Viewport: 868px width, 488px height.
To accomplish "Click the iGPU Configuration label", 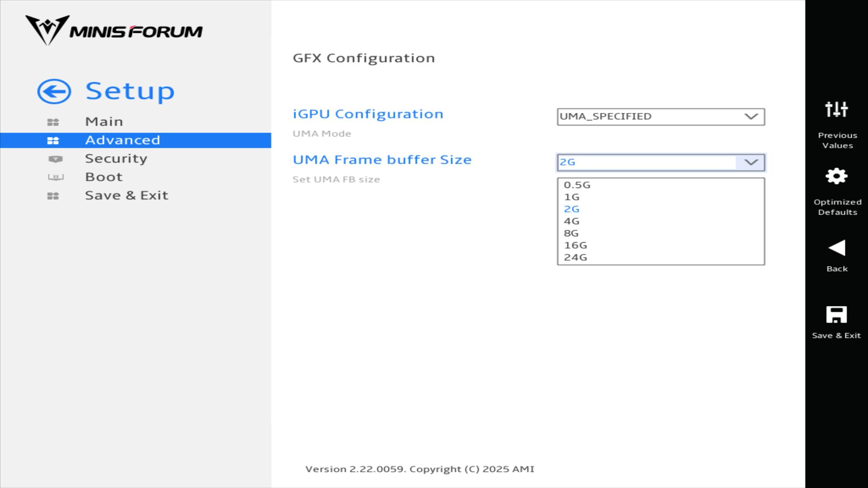I will pyautogui.click(x=368, y=114).
